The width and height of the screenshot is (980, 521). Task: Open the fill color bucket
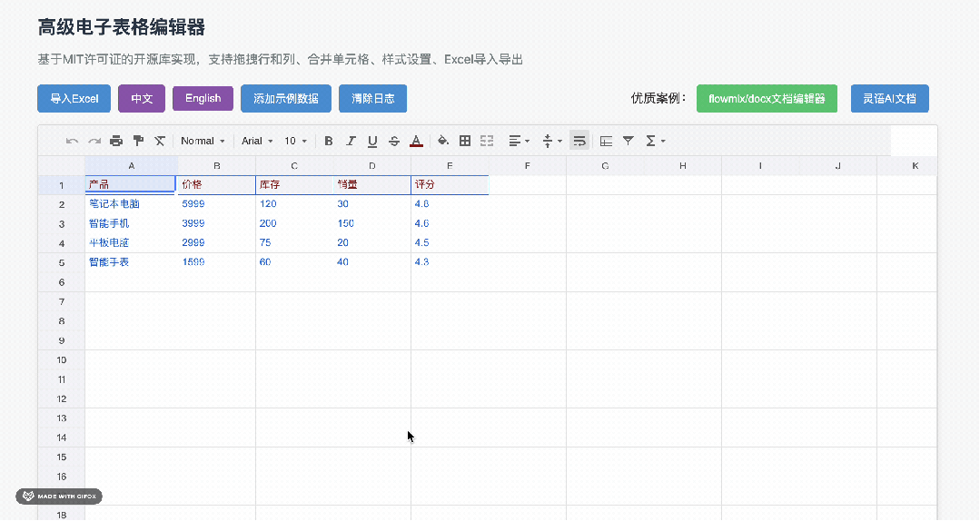pos(443,142)
